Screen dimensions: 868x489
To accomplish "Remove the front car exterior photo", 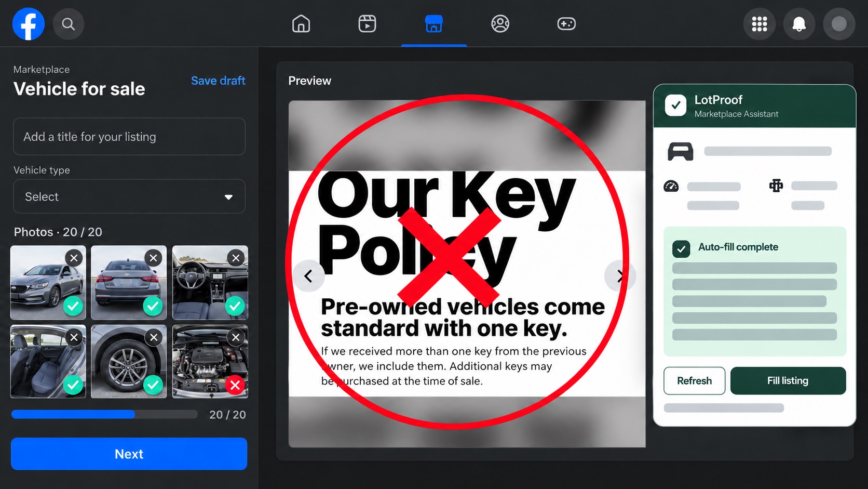I will click(74, 258).
